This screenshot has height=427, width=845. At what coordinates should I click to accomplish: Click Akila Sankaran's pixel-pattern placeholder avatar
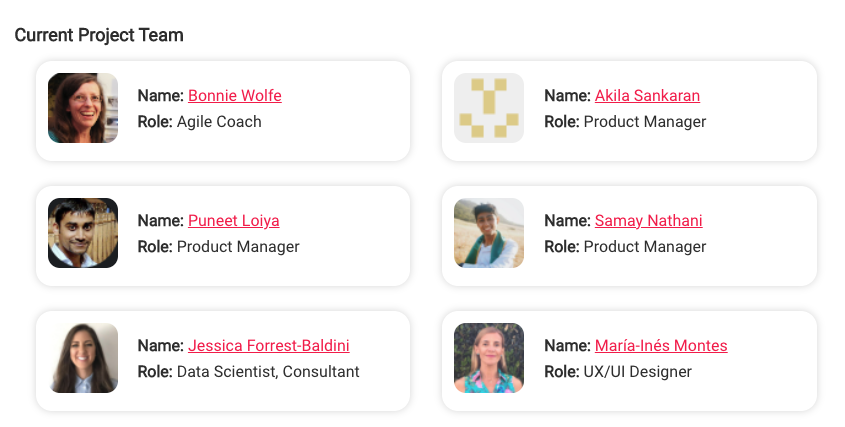point(489,108)
